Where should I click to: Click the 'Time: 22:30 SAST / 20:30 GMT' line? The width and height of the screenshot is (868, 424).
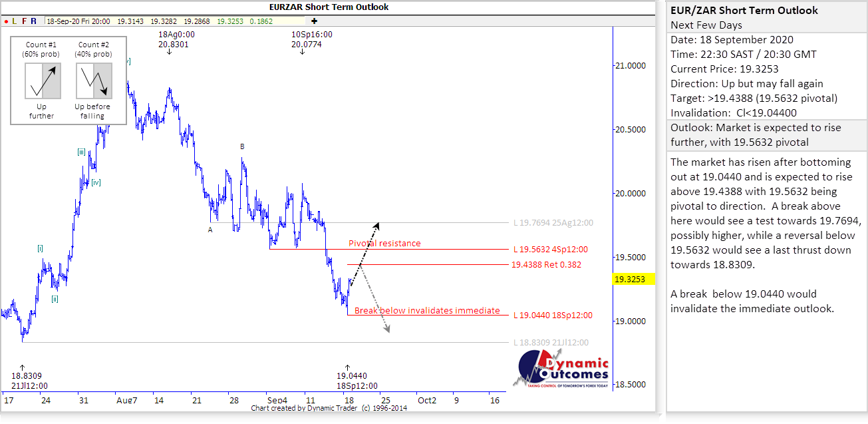(744, 55)
